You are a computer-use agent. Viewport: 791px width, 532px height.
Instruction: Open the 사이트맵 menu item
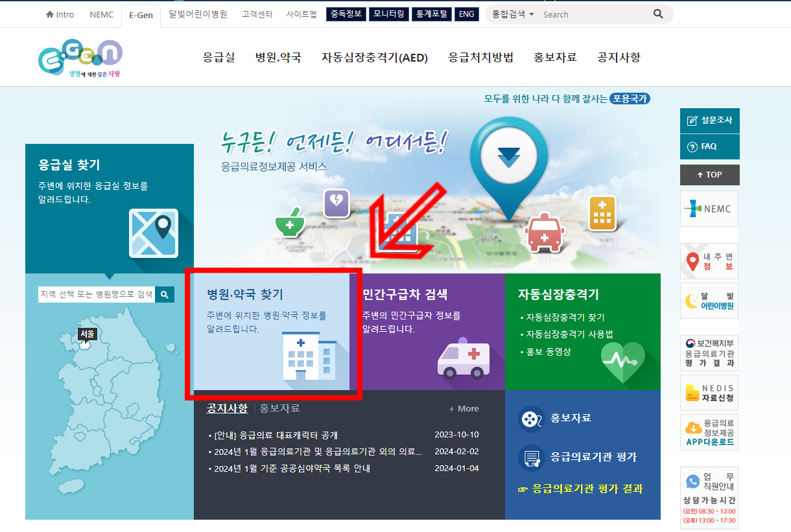click(x=301, y=14)
